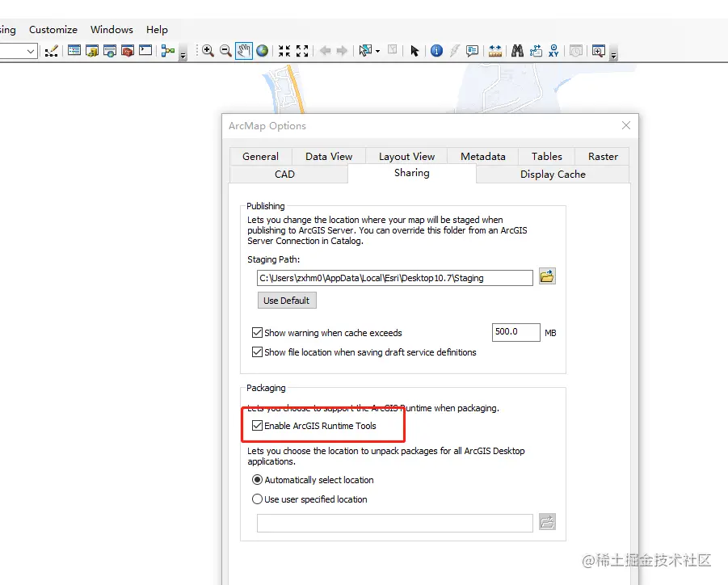Select the Pan hand tool
Image resolution: width=728 pixels, height=585 pixels.
(x=244, y=51)
